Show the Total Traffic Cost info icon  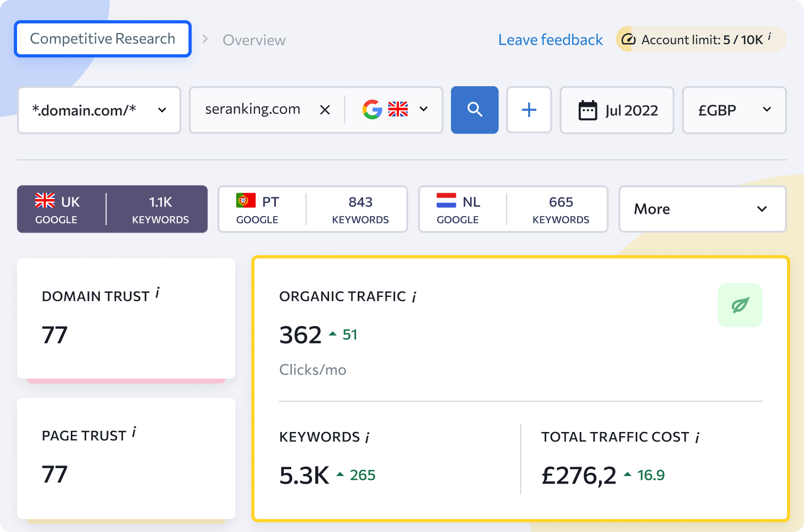698,437
